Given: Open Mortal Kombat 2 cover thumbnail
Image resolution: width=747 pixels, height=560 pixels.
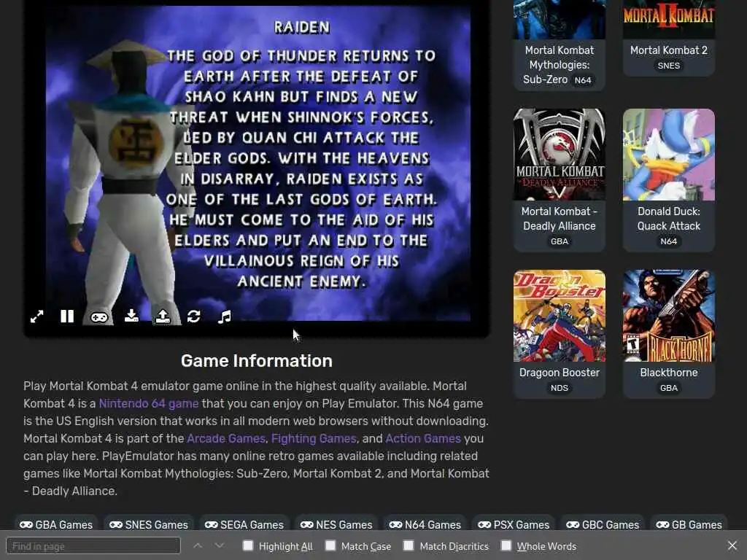Looking at the screenshot, I should pos(669,19).
